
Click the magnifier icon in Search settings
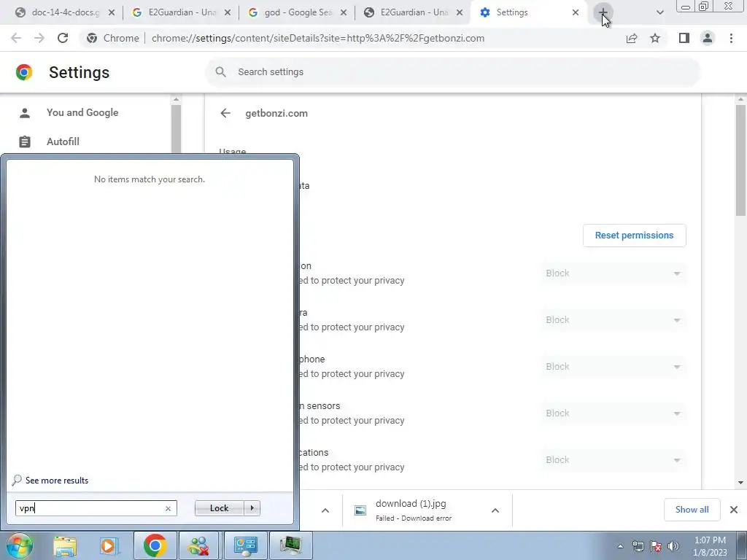point(220,72)
